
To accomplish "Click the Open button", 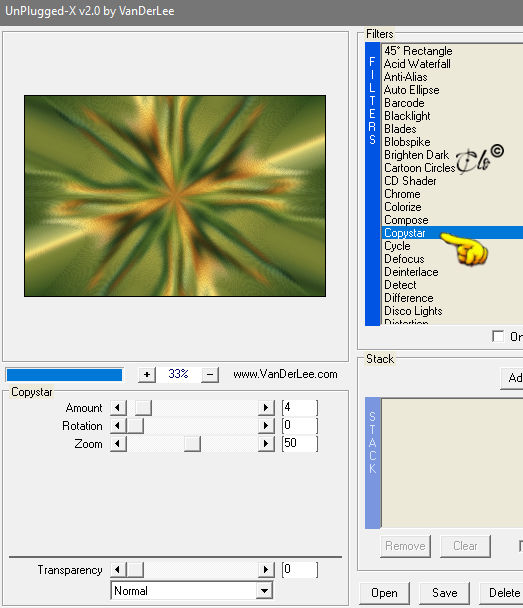I will [384, 593].
